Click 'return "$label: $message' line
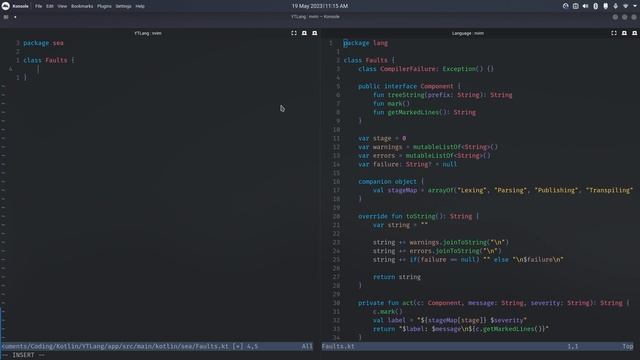The width and height of the screenshot is (640, 360). 461,329
